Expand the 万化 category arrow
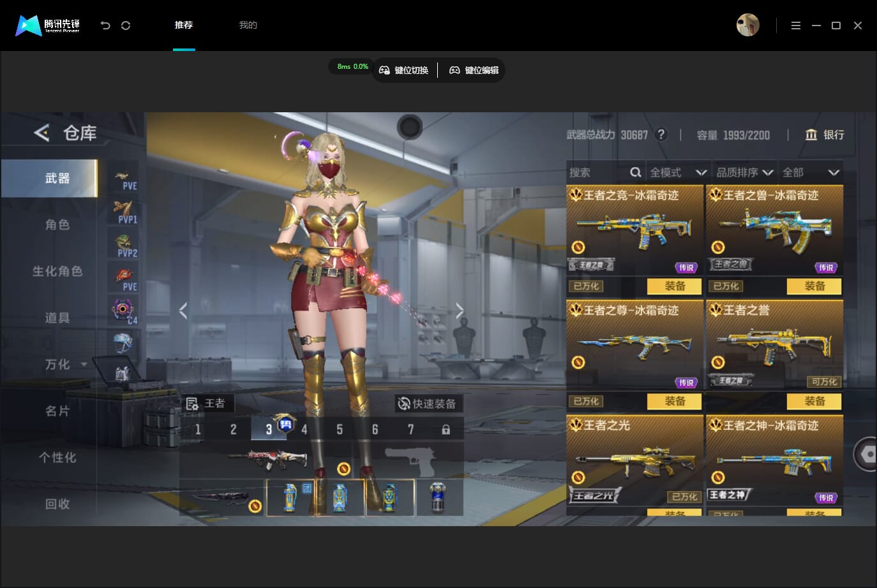 [84, 364]
